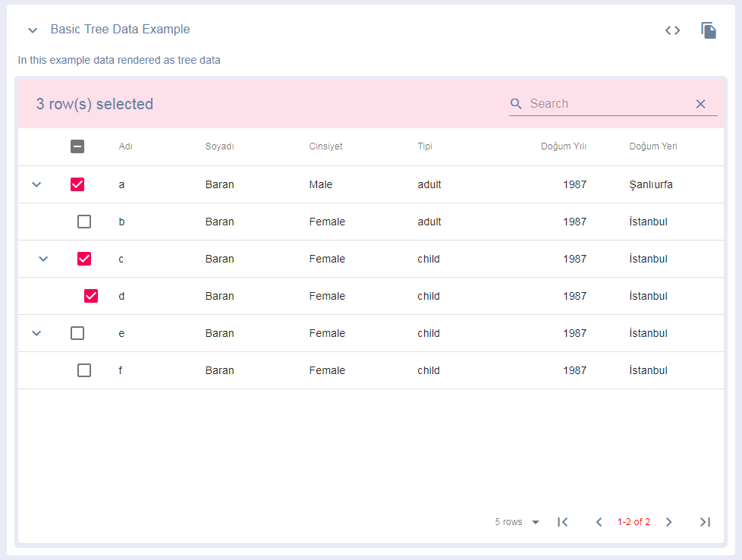This screenshot has width=742, height=560.
Task: Sort the table by Doğum Yılı
Action: 564,146
